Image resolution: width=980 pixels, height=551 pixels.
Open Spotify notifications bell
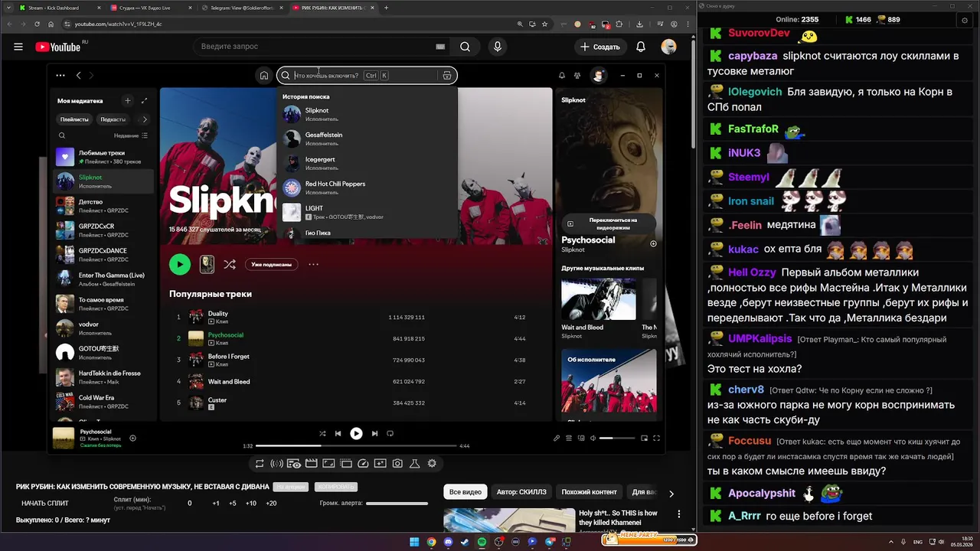[561, 76]
